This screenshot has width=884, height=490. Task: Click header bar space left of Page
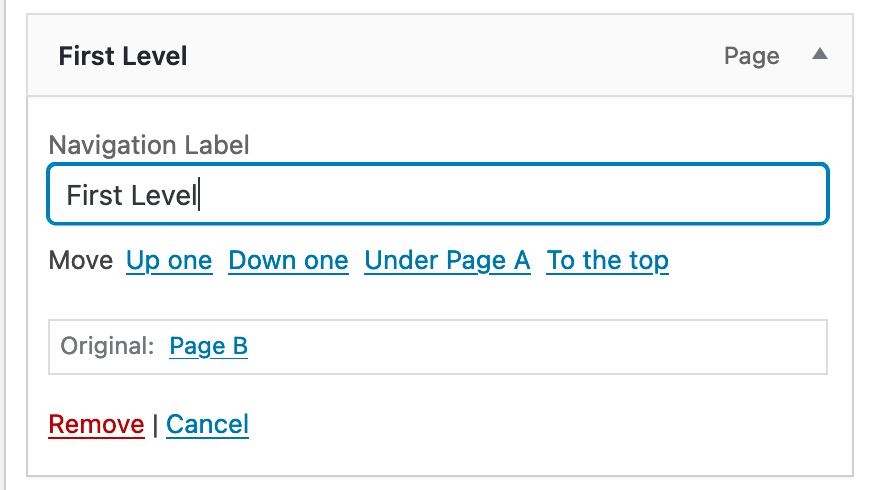point(450,56)
